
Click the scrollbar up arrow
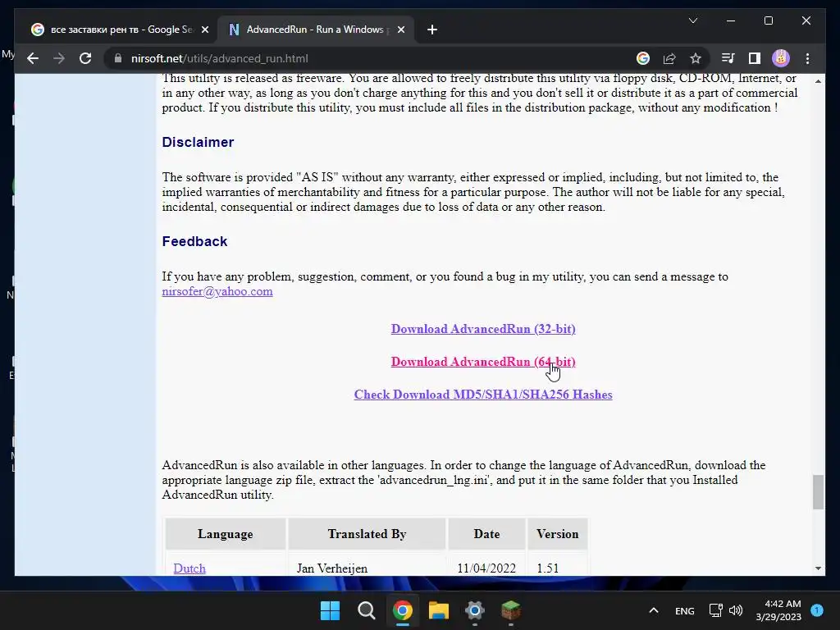(818, 81)
